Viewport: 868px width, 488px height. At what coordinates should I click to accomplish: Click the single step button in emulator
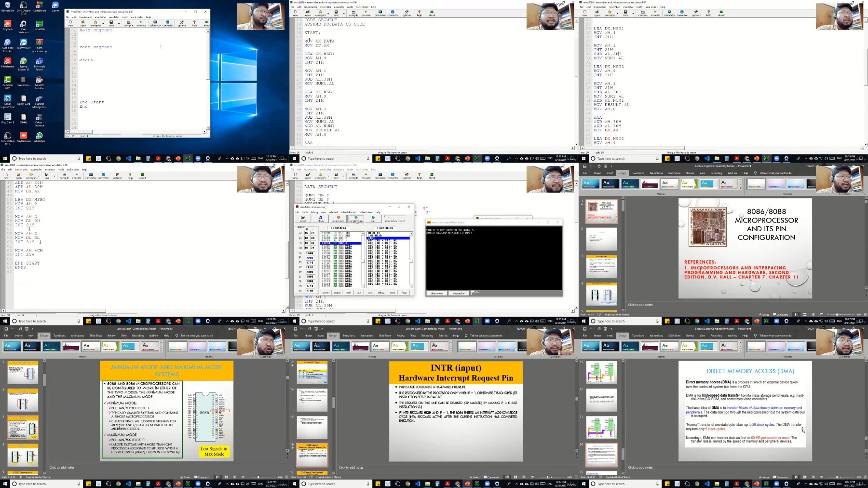356,219
